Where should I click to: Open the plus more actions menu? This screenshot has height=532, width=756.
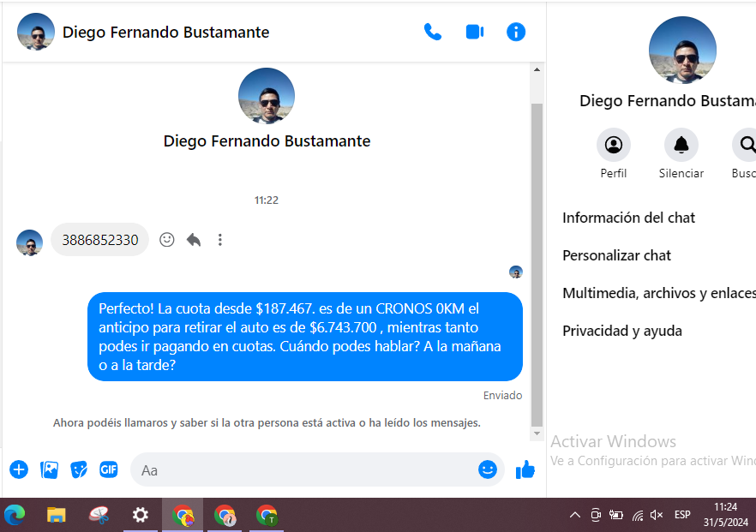[19, 469]
